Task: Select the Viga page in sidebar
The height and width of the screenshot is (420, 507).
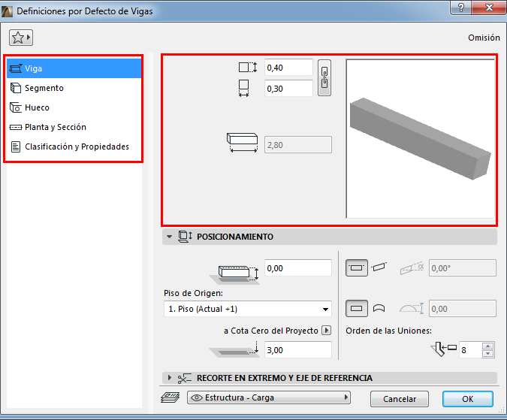Action: (x=74, y=68)
